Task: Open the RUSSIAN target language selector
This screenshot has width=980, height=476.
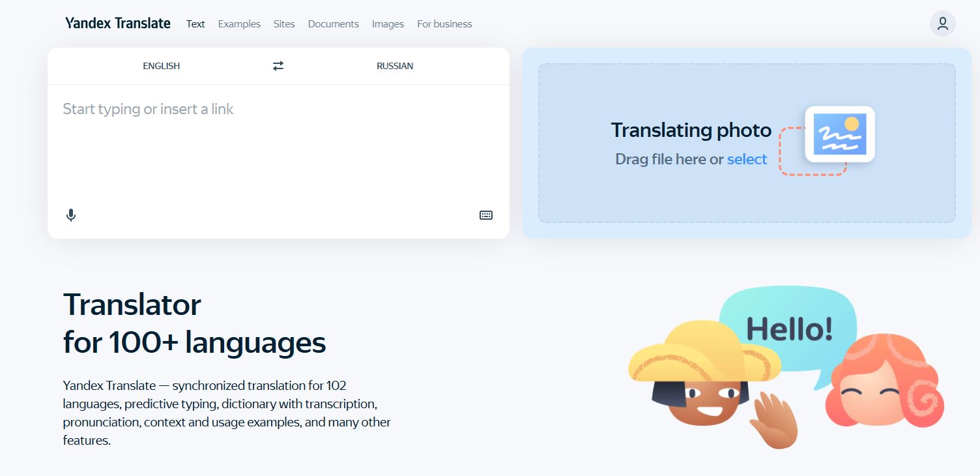Action: coord(395,66)
